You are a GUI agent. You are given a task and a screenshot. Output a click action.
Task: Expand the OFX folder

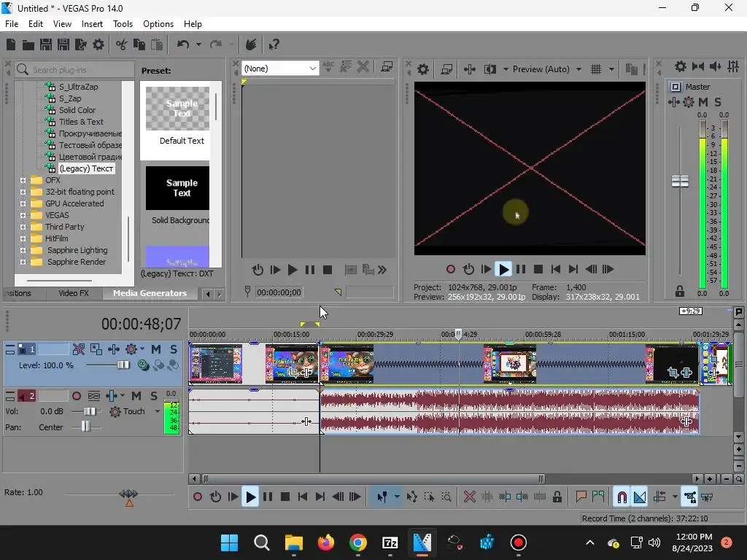(23, 181)
